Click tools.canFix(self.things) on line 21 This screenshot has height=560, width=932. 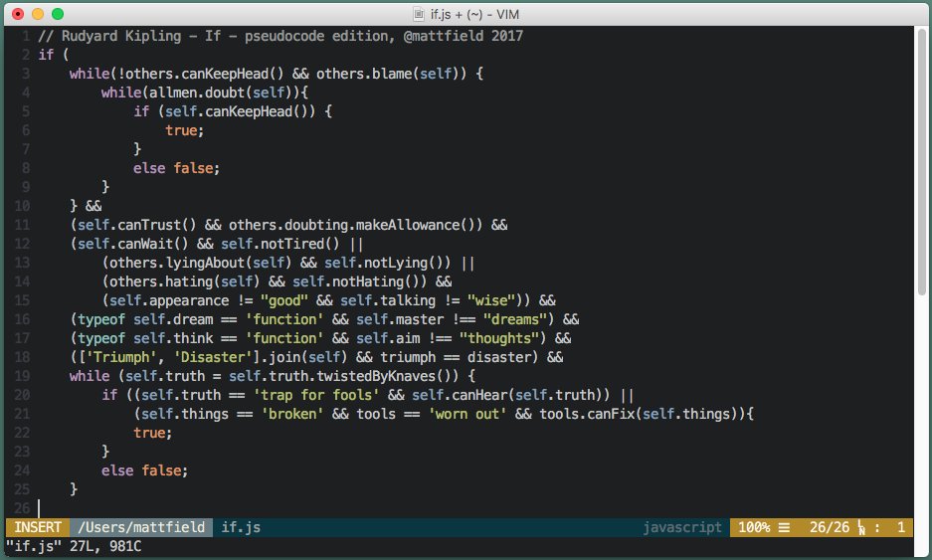639,414
